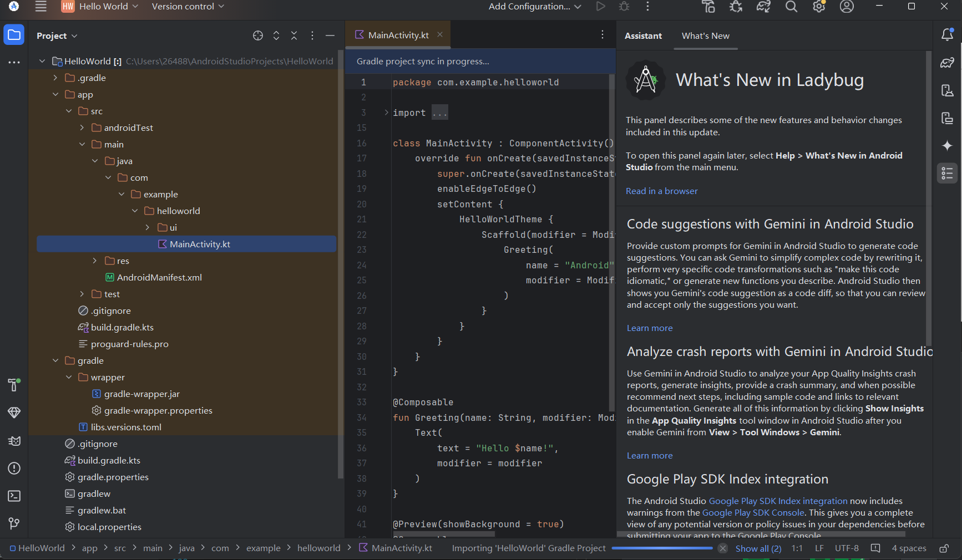Open the Terminal tool window

[x=14, y=496]
